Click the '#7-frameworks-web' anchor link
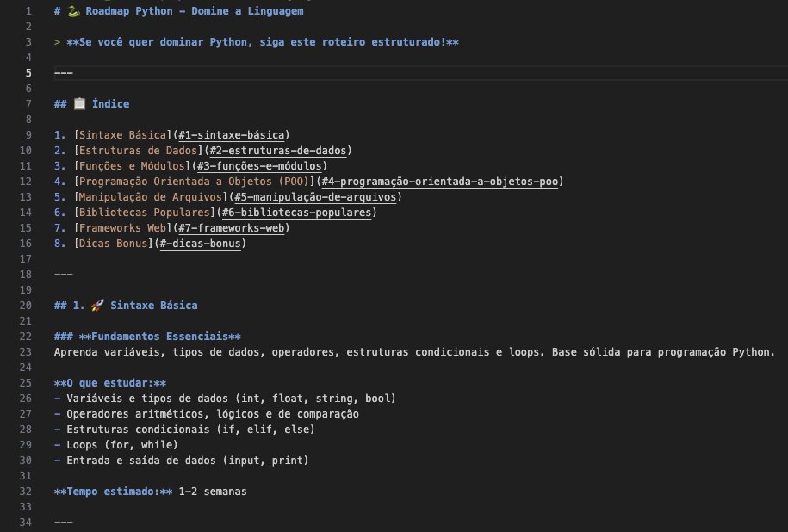 pos(231,229)
